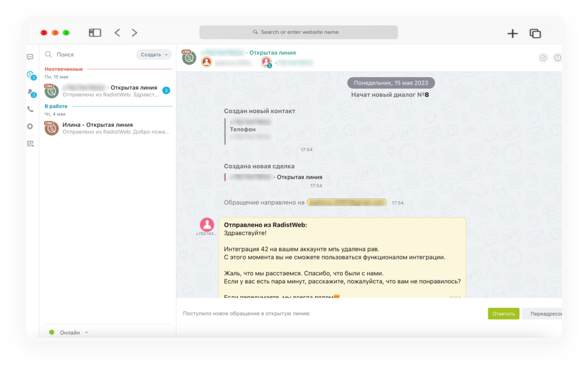Click unread count badge 3 on unanswered chat

tap(166, 91)
